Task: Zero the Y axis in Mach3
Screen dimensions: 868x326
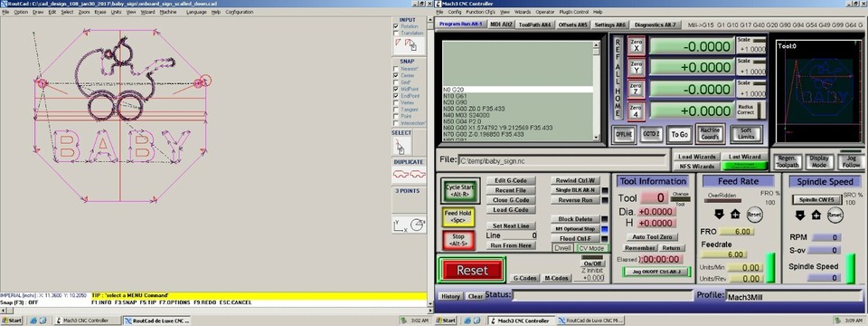Action: click(x=636, y=68)
